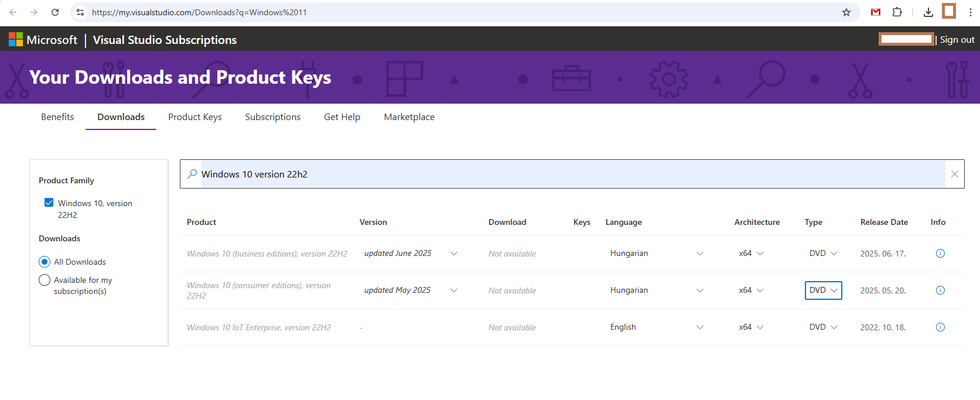This screenshot has width=980, height=400.
Task: Switch to the Marketplace tab
Action: [x=409, y=117]
